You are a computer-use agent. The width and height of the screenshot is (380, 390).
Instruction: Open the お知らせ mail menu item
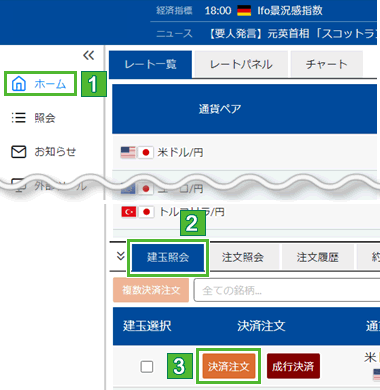[44, 152]
